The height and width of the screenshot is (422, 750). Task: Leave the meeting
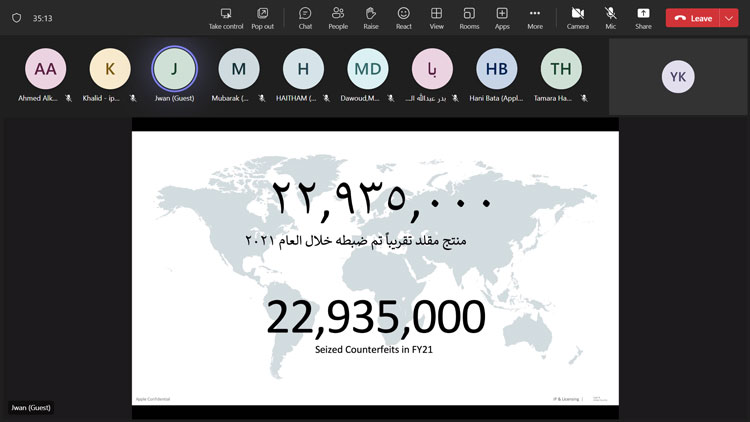(693, 18)
